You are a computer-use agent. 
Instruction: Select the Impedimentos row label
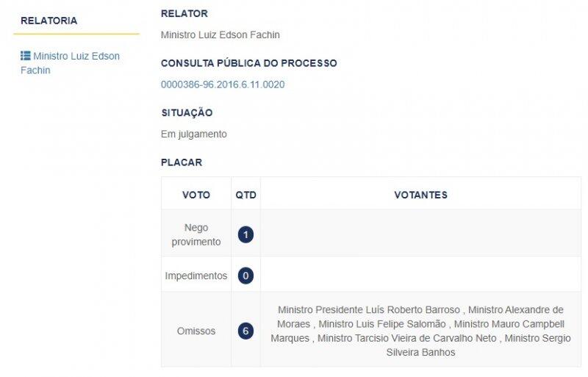click(196, 276)
